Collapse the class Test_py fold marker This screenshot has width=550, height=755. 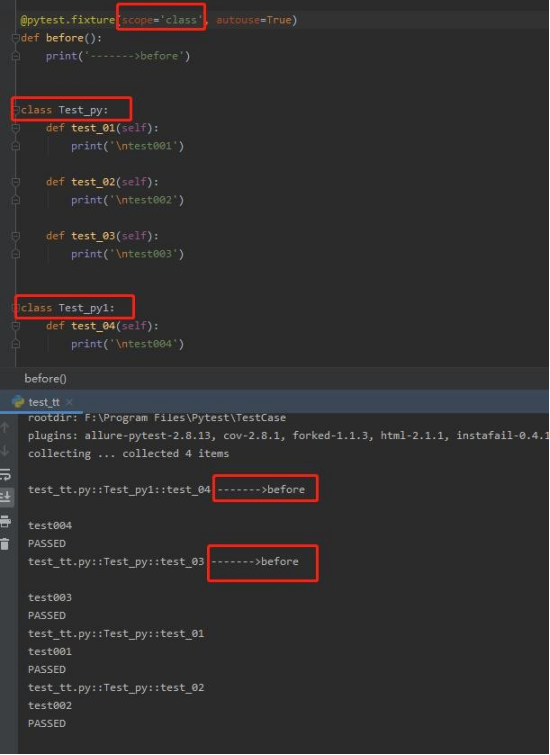coord(15,110)
